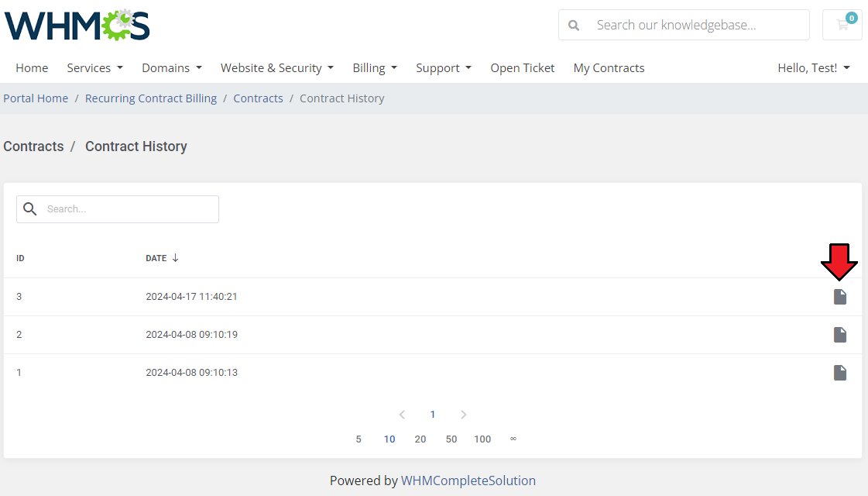This screenshot has width=868, height=496.
Task: Select date 2024-04-08 09:10:13
Action: [191, 373]
